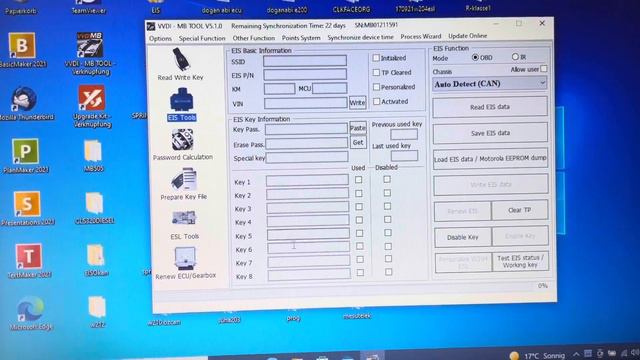Open VVDI MB TOOL desktop shortcut
640x360 pixels.
(x=90, y=53)
